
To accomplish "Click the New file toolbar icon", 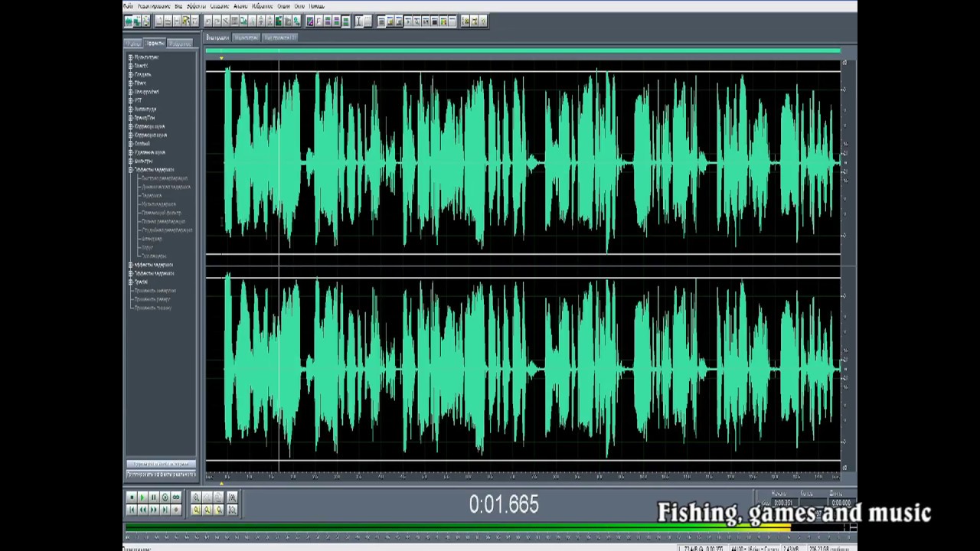I will click(159, 21).
